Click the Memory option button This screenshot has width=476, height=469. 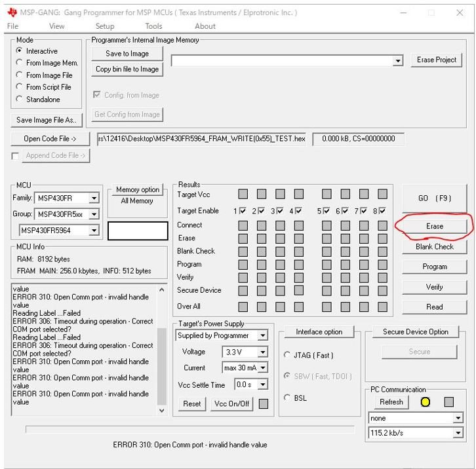pos(138,189)
